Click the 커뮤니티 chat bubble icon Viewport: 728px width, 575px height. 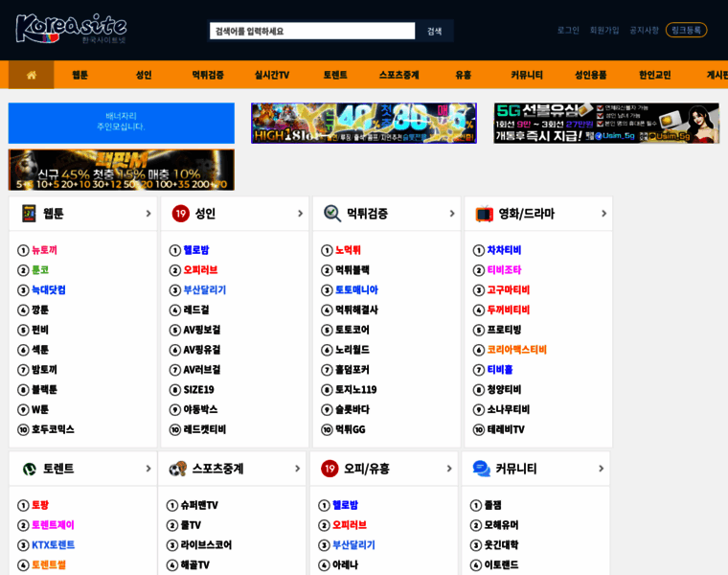(x=481, y=469)
